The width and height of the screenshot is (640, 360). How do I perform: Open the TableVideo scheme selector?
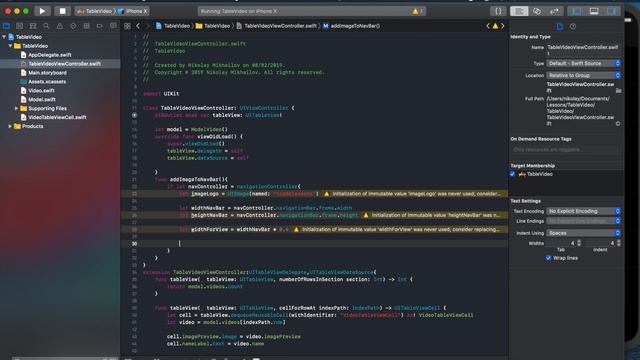(x=95, y=11)
